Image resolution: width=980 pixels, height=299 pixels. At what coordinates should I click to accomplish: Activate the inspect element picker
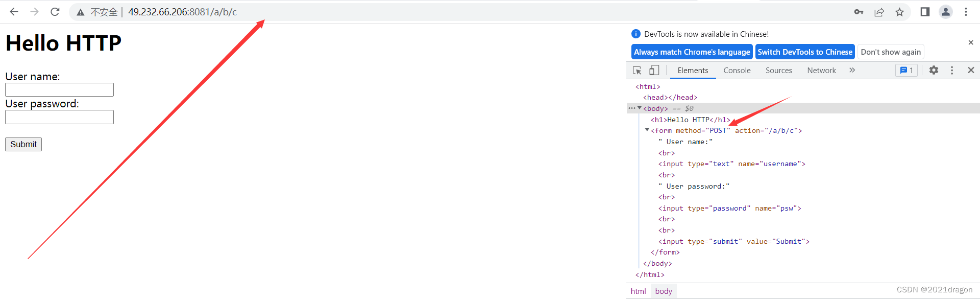click(637, 71)
